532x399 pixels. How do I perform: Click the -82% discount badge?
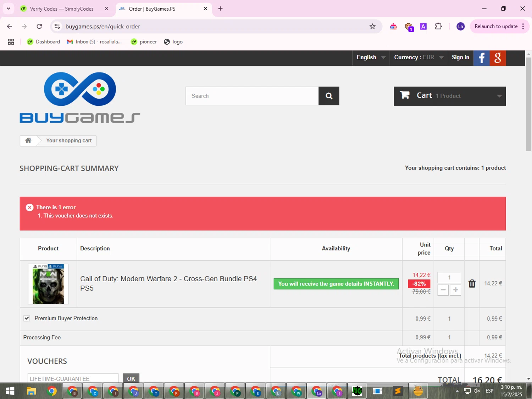[x=419, y=284]
